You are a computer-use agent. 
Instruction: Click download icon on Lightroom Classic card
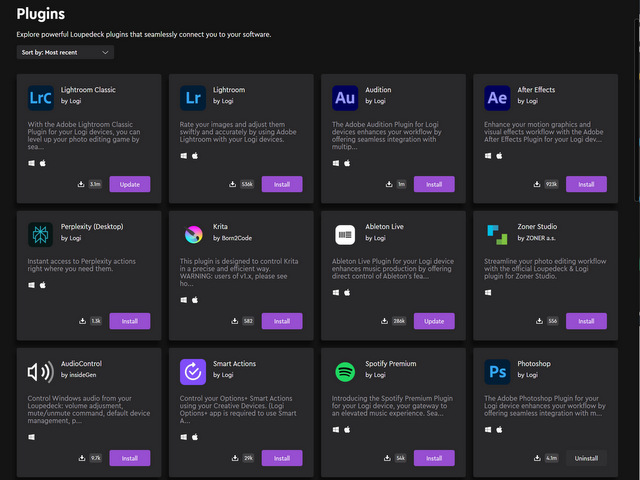click(x=81, y=184)
